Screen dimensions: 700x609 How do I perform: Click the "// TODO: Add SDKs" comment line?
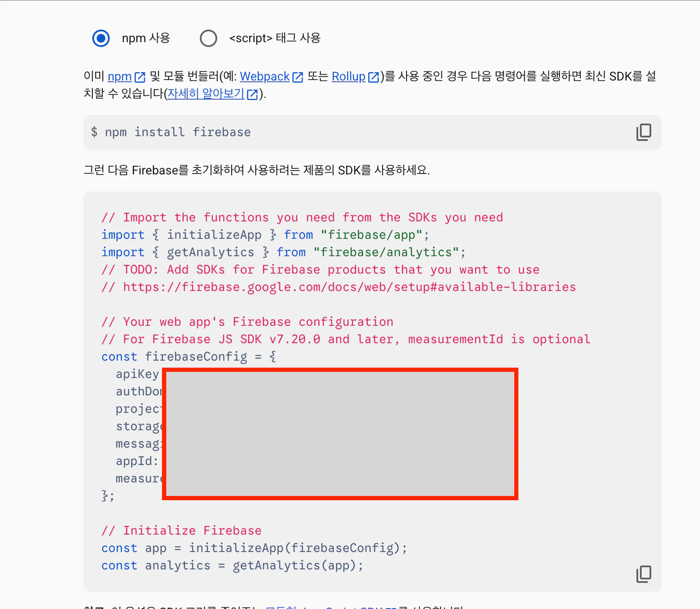(x=320, y=270)
